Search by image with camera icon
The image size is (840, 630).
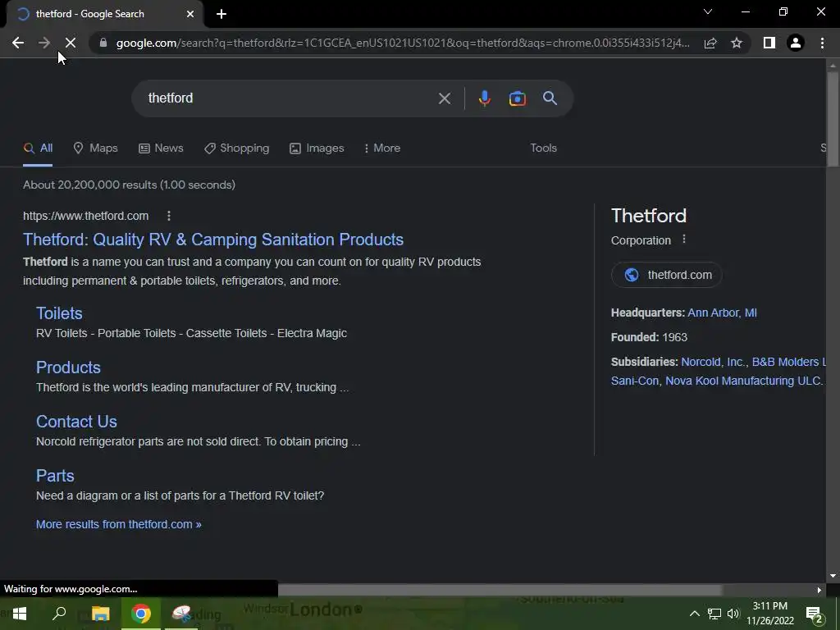pos(518,98)
